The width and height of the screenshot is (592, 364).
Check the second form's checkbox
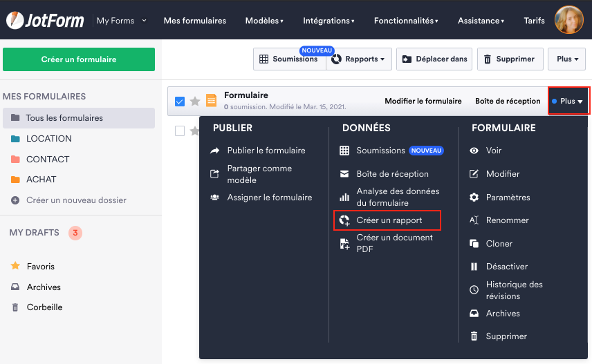pos(180,131)
